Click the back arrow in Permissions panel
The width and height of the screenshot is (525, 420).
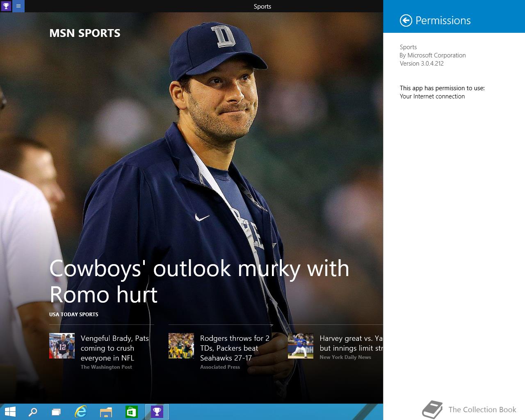(406, 21)
